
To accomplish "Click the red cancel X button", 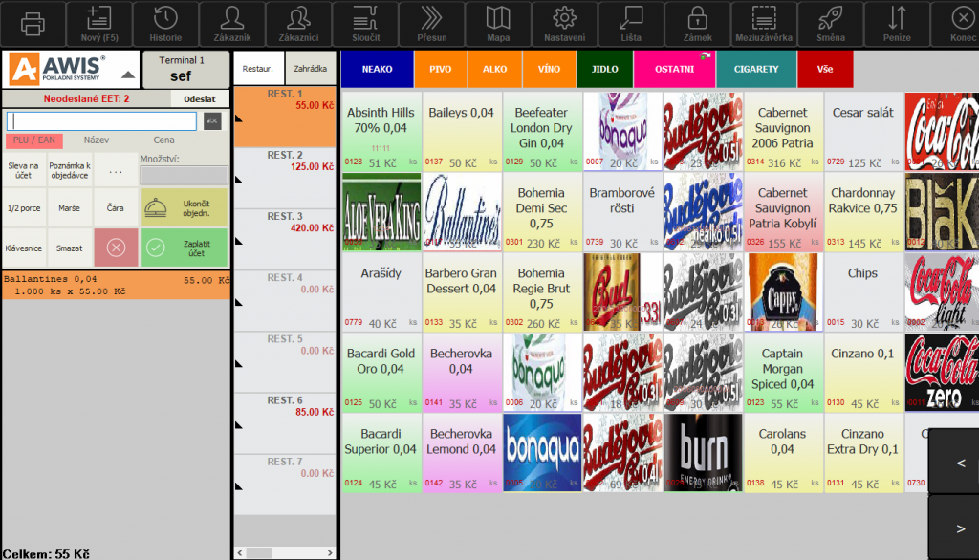I will [116, 248].
